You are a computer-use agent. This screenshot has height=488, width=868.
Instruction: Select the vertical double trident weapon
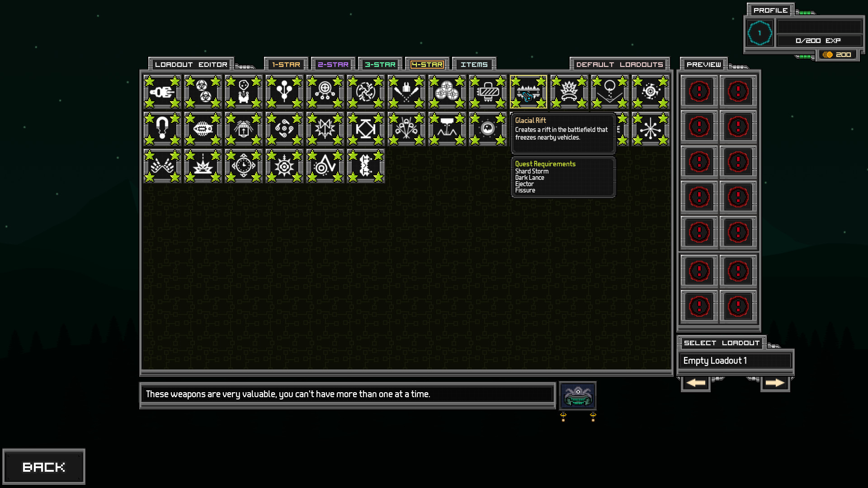pos(366,166)
